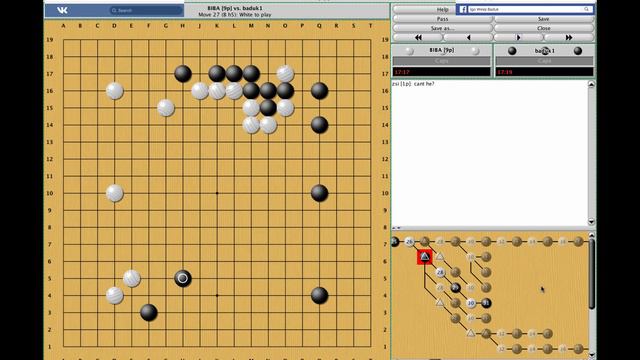Click the Save as... button

[442, 28]
